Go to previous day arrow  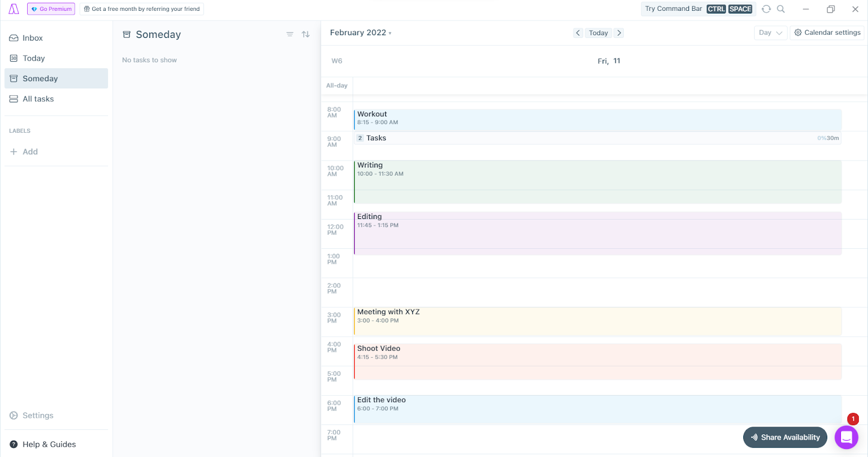pos(578,33)
